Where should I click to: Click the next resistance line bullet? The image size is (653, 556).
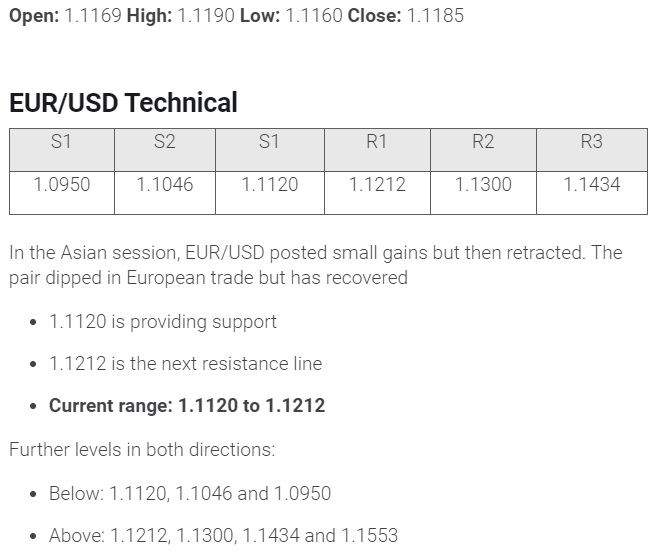click(185, 364)
